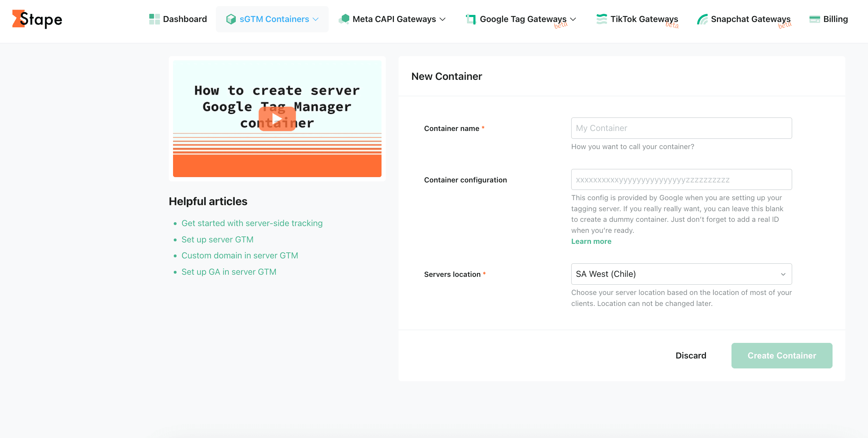Open the Billing menu item

(x=835, y=19)
